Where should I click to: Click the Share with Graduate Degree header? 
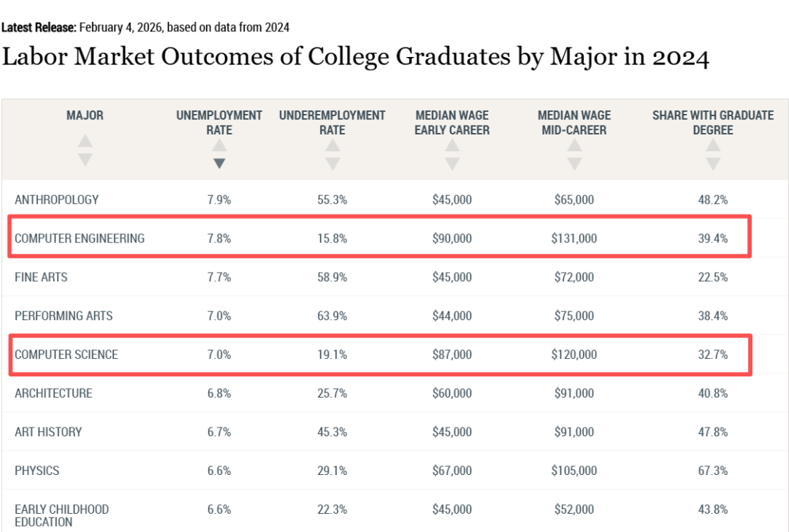[713, 122]
